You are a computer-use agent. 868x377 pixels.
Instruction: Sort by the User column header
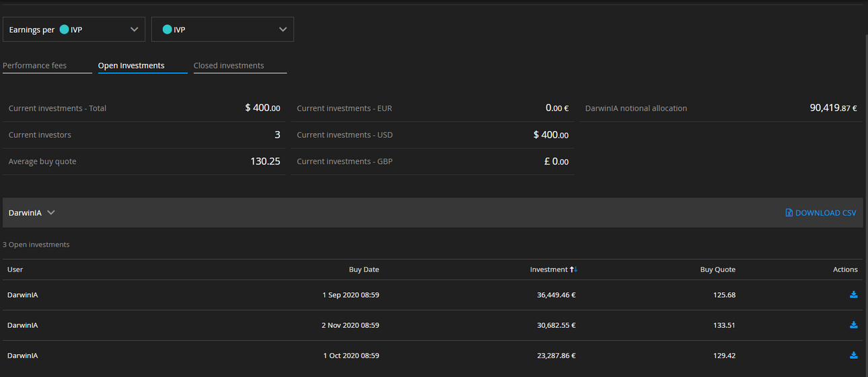click(x=15, y=269)
